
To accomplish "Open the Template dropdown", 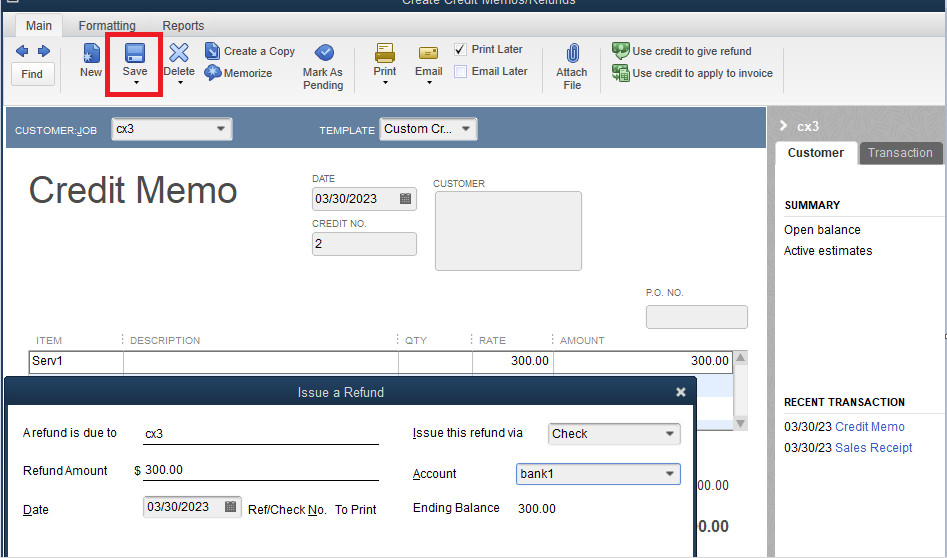I will tap(466, 129).
